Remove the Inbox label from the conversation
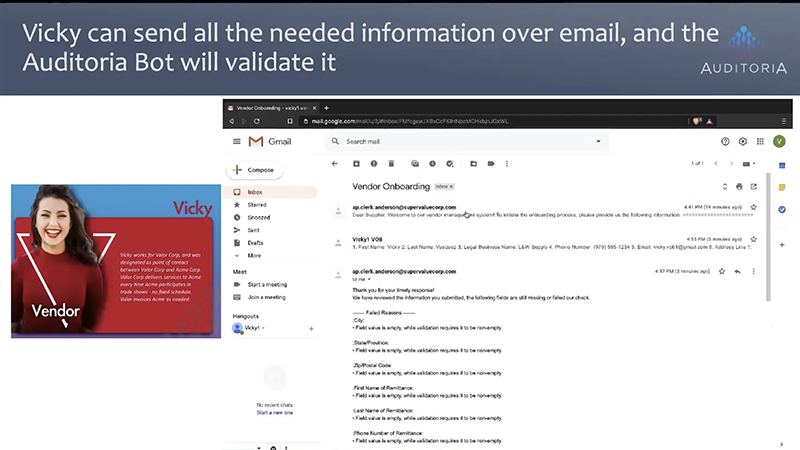 (451, 187)
